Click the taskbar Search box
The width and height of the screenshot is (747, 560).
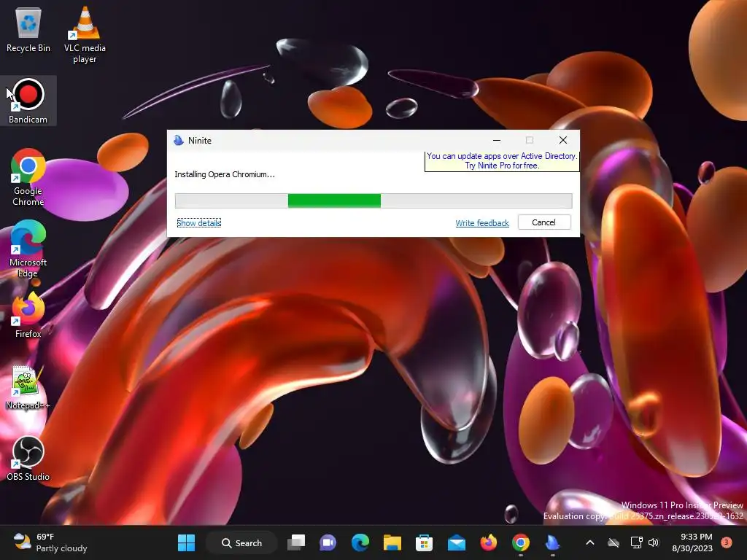point(241,542)
